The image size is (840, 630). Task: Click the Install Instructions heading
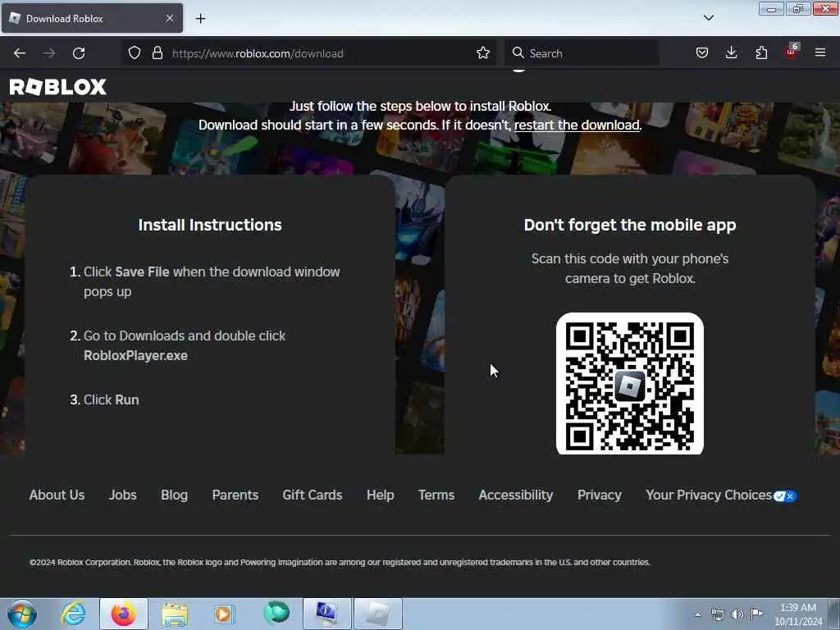coord(210,225)
